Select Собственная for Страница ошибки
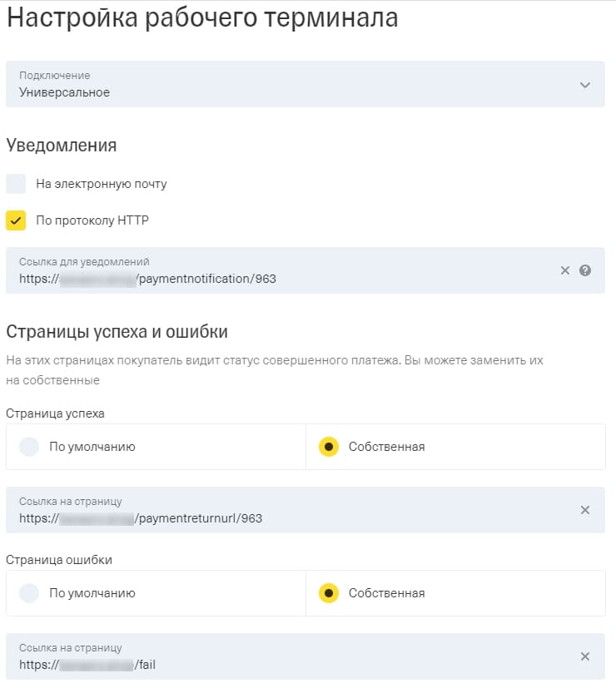Image resolution: width=616 pixels, height=693 pixels. tap(329, 593)
